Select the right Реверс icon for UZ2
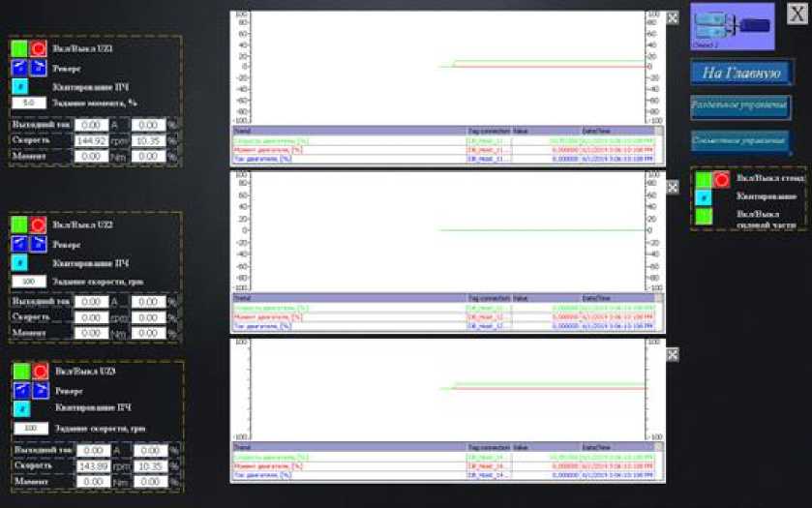Viewport: 812px width, 508px height. [39, 244]
